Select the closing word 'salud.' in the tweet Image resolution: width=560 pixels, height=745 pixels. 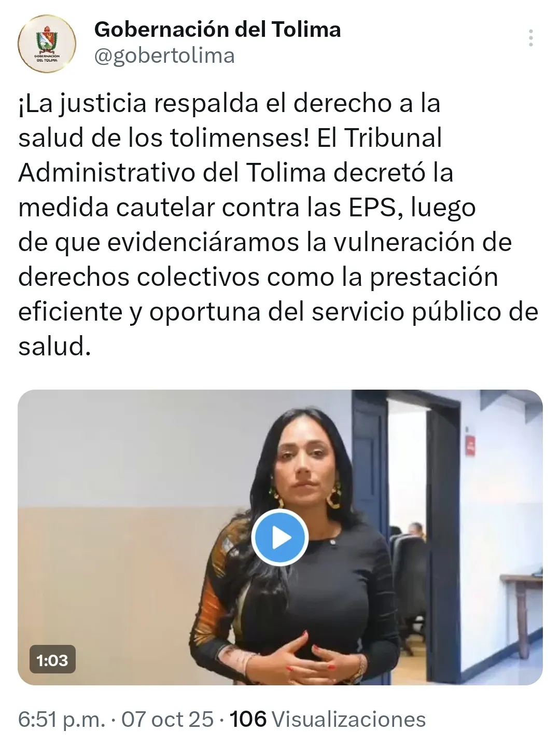[x=54, y=347]
